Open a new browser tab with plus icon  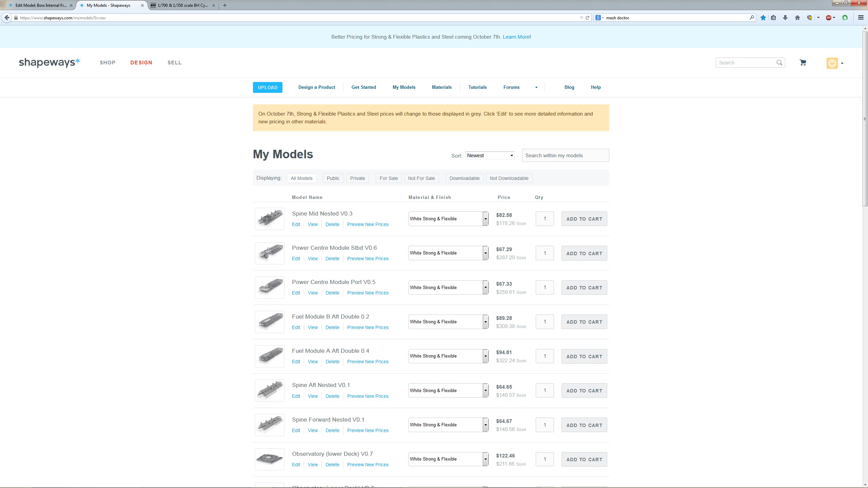click(x=225, y=5)
